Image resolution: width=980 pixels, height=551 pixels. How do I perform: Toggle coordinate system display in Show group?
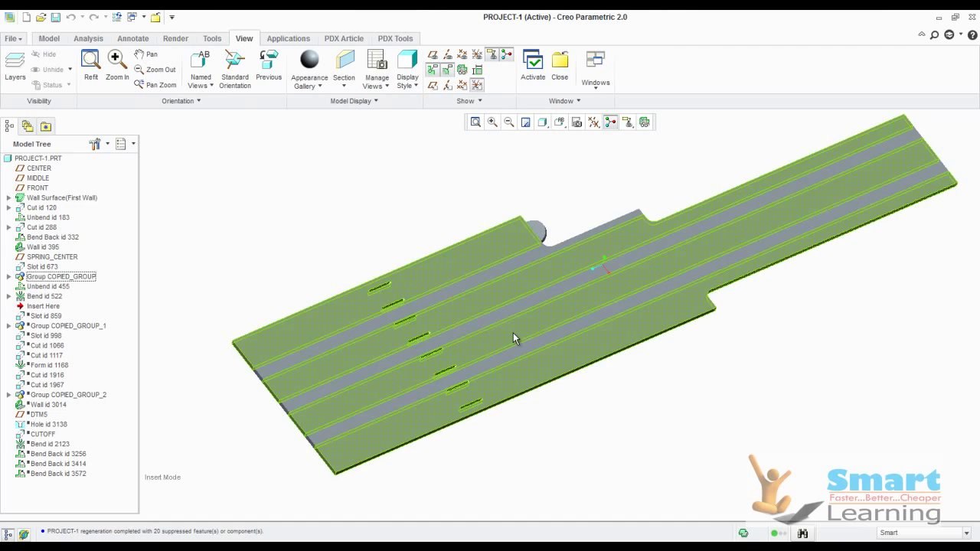477,55
